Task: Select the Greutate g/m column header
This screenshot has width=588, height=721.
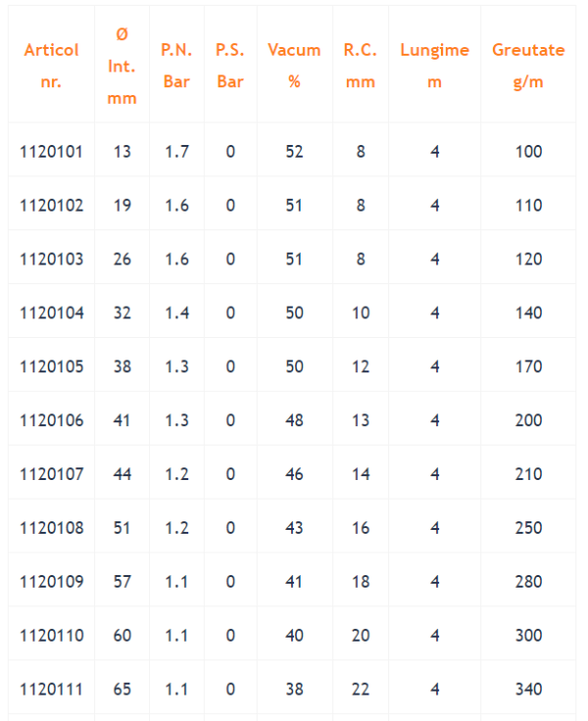Action: [528, 66]
